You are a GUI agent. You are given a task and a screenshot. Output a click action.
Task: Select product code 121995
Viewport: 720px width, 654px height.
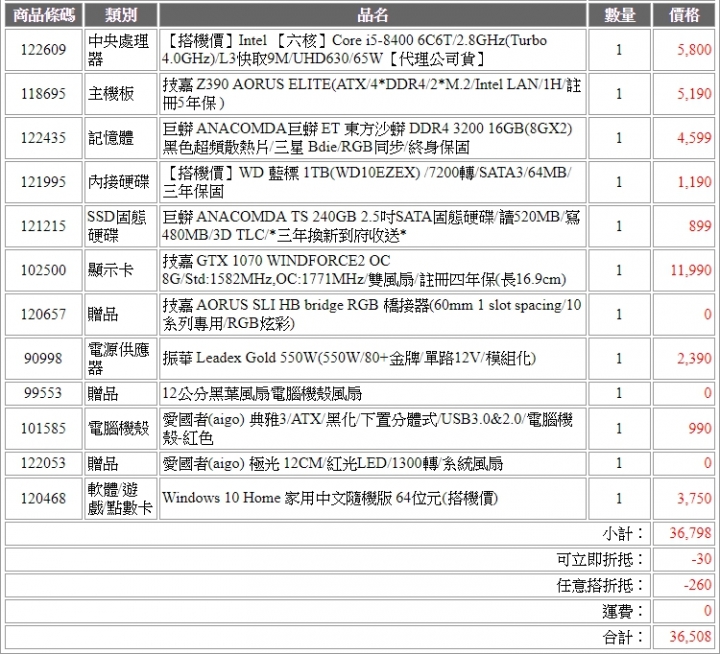(44, 182)
